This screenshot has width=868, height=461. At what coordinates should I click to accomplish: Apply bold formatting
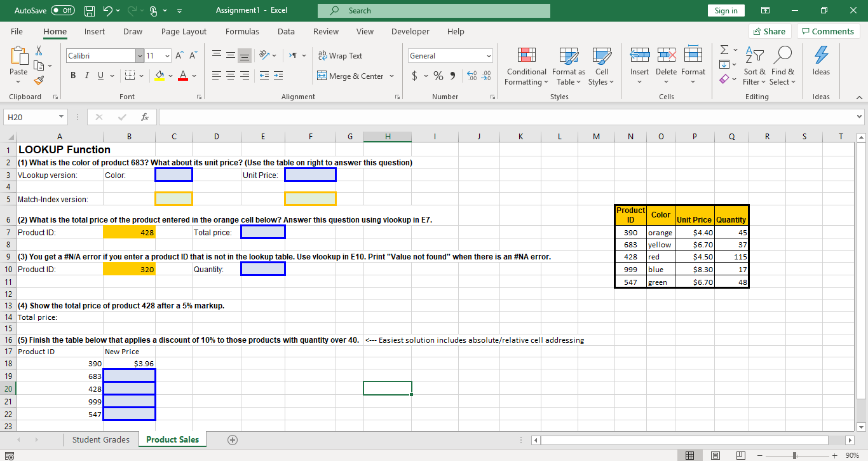(72, 75)
